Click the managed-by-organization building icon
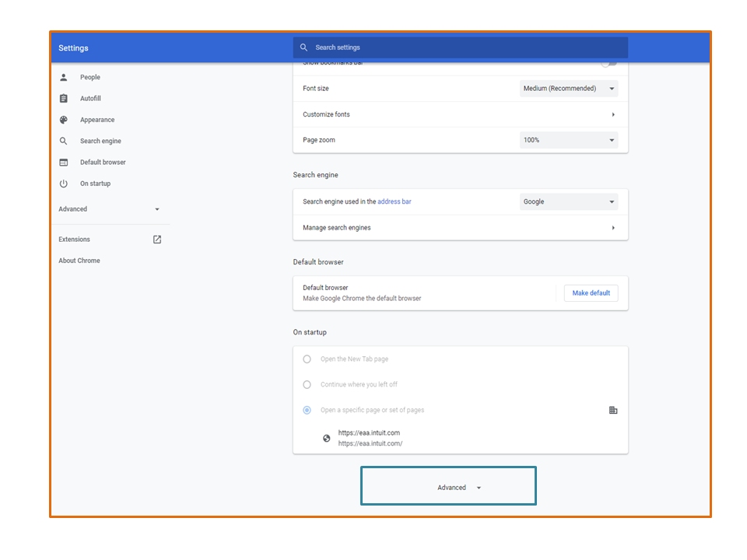 pos(613,410)
